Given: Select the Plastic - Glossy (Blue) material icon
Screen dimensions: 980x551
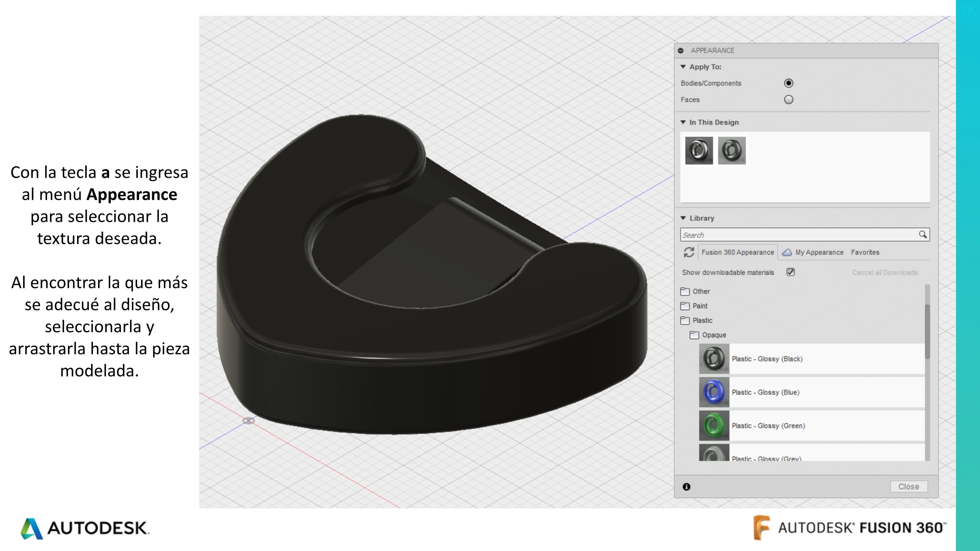Looking at the screenshot, I should click(714, 392).
